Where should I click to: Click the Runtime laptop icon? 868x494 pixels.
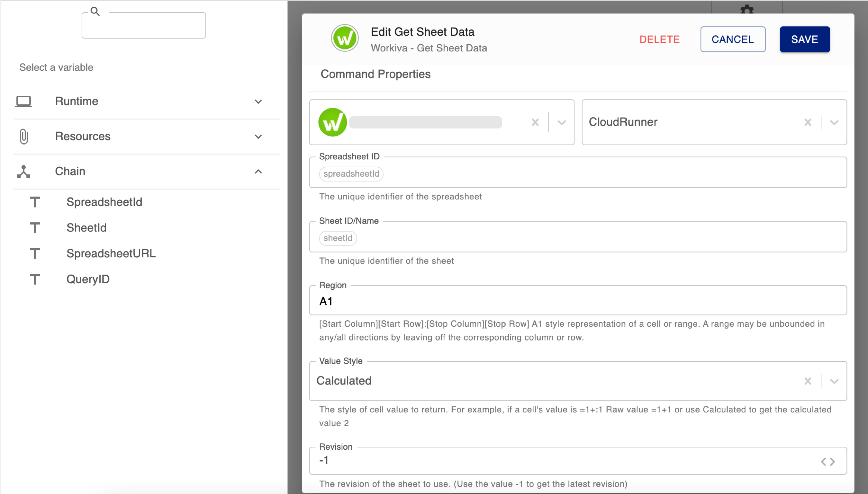click(x=23, y=101)
